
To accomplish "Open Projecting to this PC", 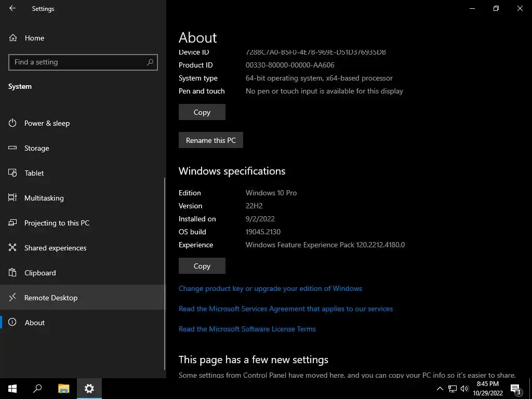I will [x=83, y=223].
